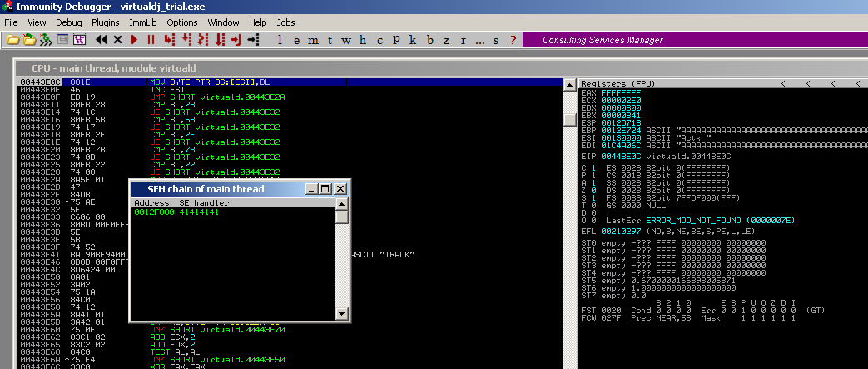Image resolution: width=868 pixels, height=369 pixels.
Task: Open Patches window with 'p' button
Action: click(x=396, y=40)
